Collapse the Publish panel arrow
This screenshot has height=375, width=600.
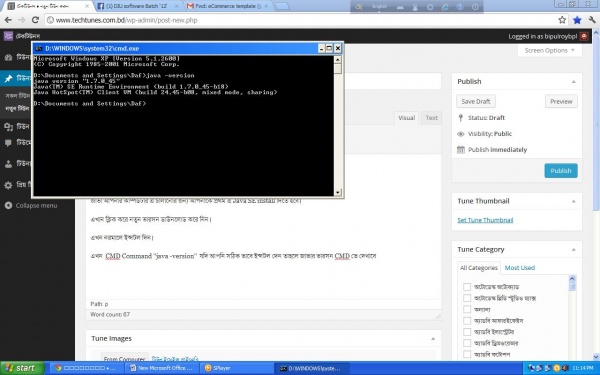573,82
